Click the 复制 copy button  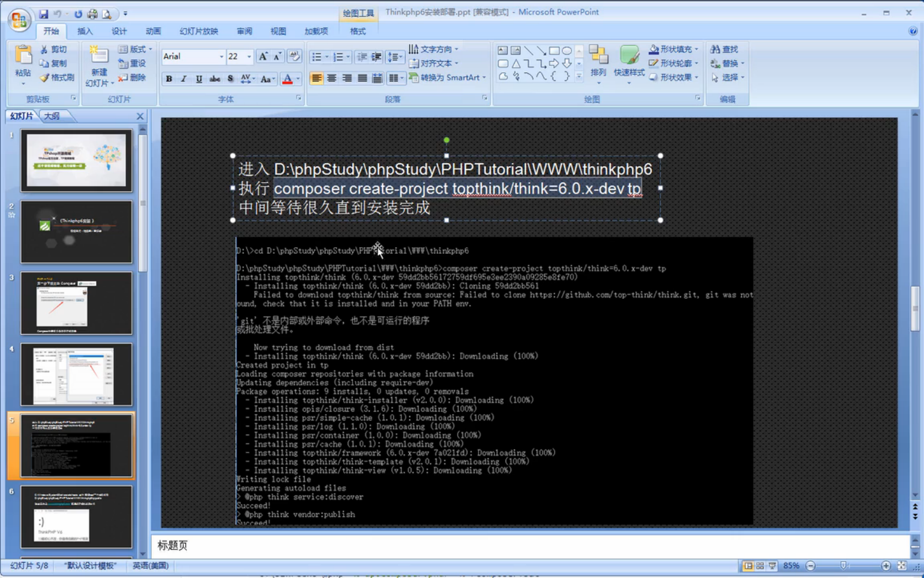pos(53,63)
